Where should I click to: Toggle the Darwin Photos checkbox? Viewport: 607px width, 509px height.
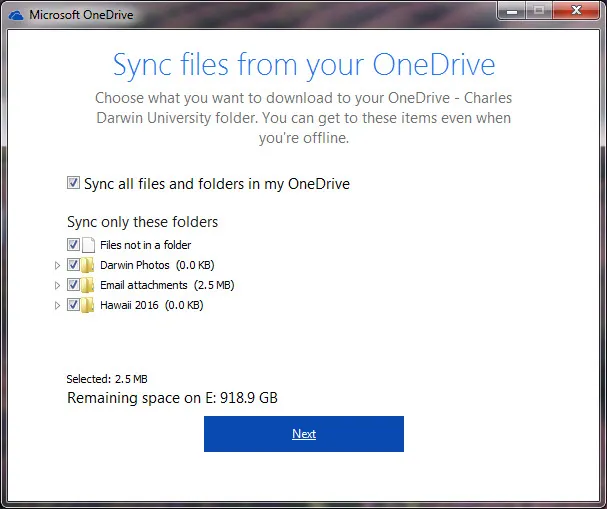tap(73, 265)
